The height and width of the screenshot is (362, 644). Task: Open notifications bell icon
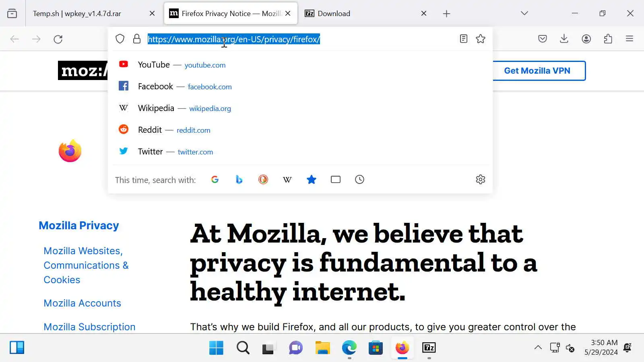[x=627, y=348]
